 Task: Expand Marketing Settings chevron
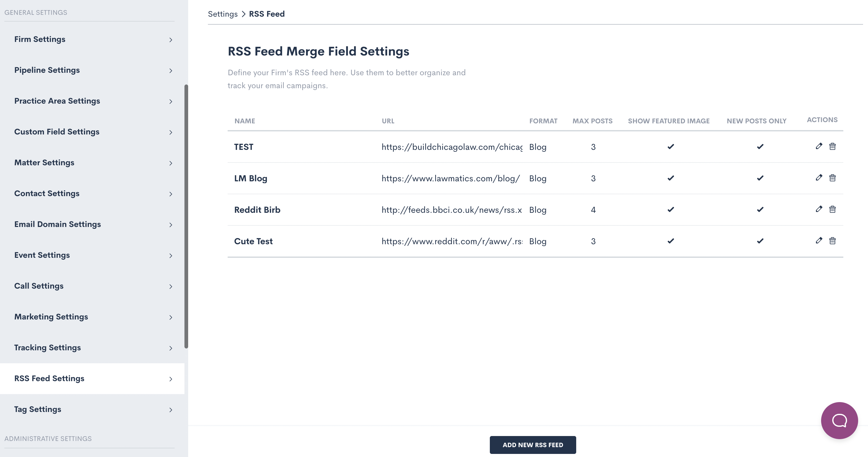[x=171, y=317]
